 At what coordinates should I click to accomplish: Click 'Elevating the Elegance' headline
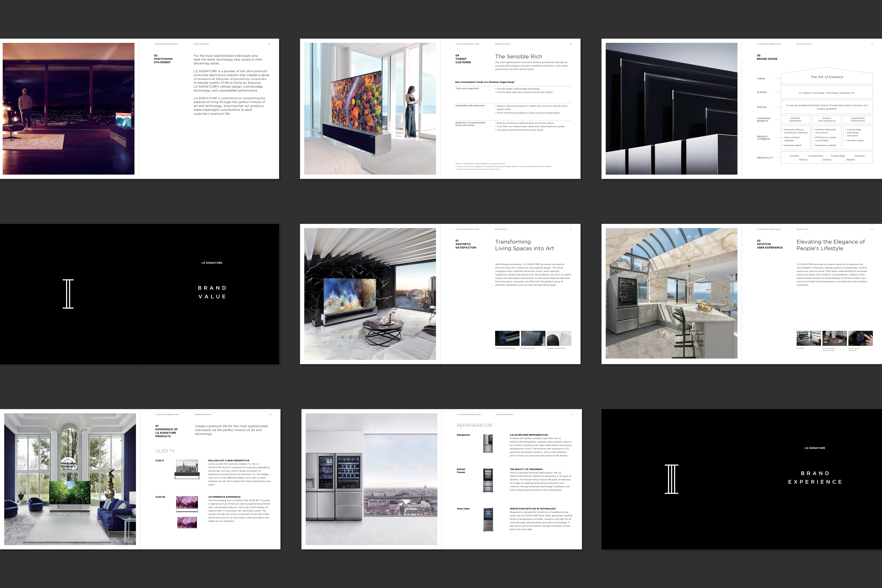(x=831, y=245)
